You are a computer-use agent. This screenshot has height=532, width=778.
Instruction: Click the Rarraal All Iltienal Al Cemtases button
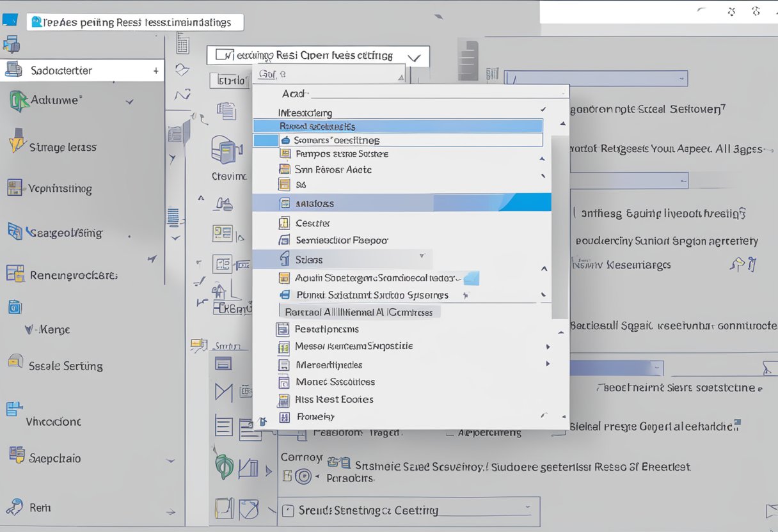360,312
